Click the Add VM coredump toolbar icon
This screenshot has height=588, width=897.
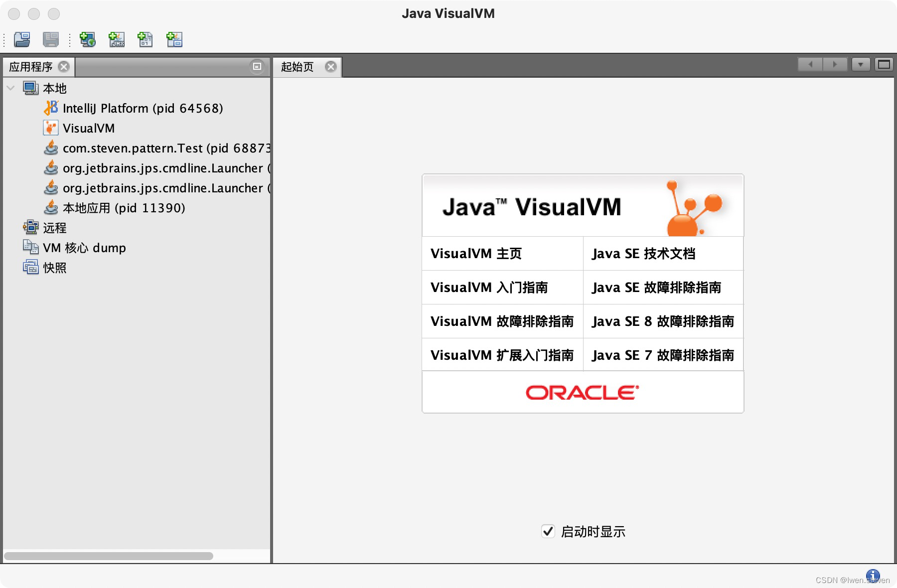pos(145,39)
